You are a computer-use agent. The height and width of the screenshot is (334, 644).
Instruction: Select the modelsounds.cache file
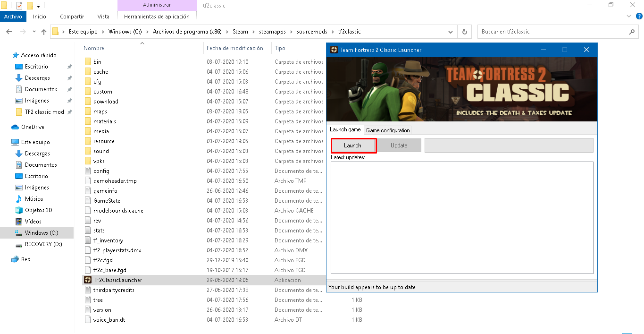[118, 211]
